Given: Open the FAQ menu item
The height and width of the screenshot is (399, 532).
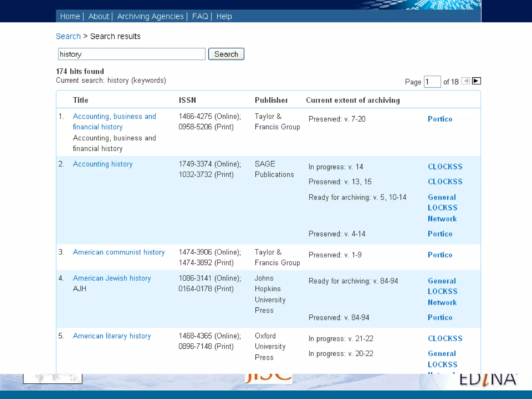Looking at the screenshot, I should tap(200, 16).
